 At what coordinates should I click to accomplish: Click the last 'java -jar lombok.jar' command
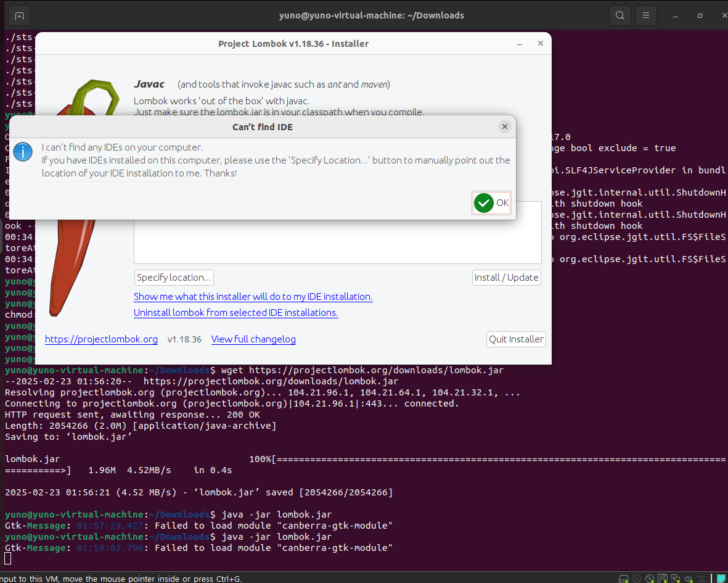pos(277,537)
